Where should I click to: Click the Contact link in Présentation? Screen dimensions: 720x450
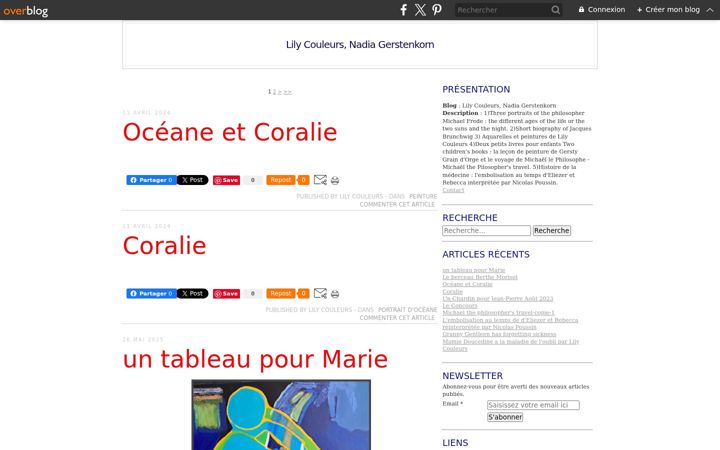point(453,190)
